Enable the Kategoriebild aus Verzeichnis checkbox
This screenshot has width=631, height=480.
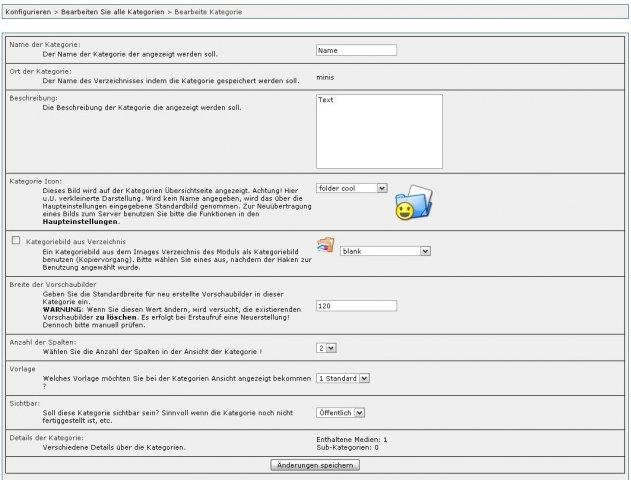point(16,240)
